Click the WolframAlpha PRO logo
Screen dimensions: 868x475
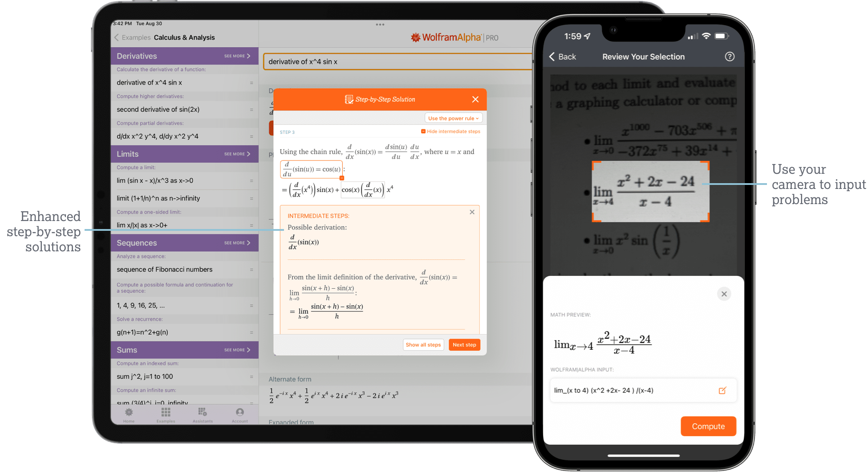(454, 37)
